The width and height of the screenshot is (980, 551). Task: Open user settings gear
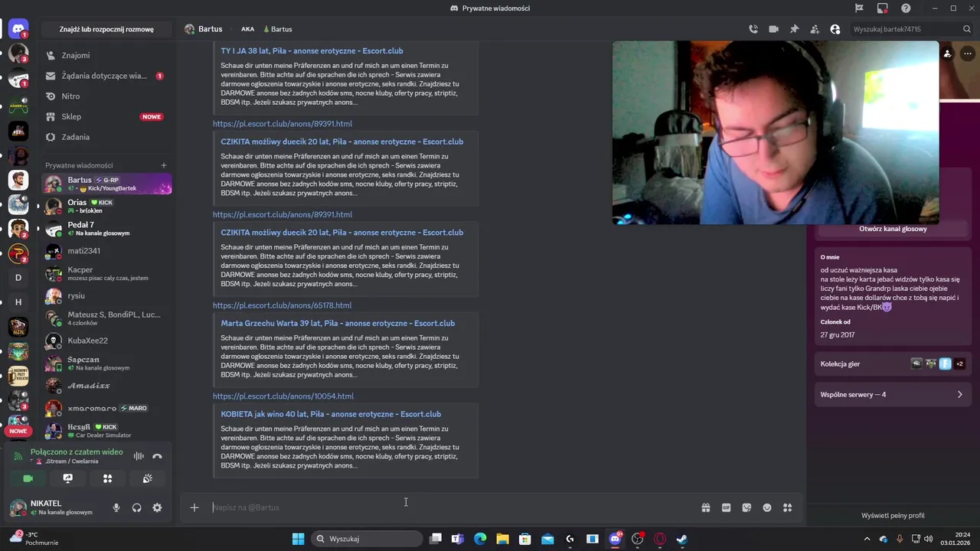(x=157, y=507)
